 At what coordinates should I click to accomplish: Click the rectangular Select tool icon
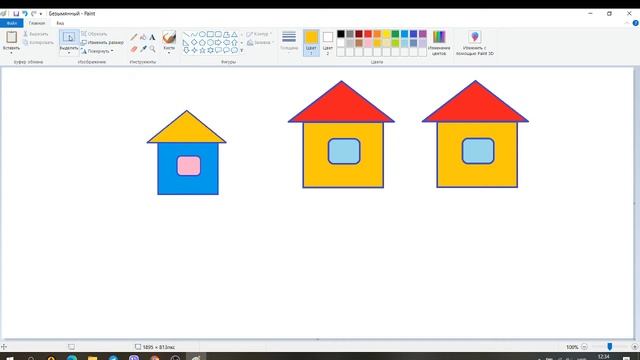click(x=69, y=38)
